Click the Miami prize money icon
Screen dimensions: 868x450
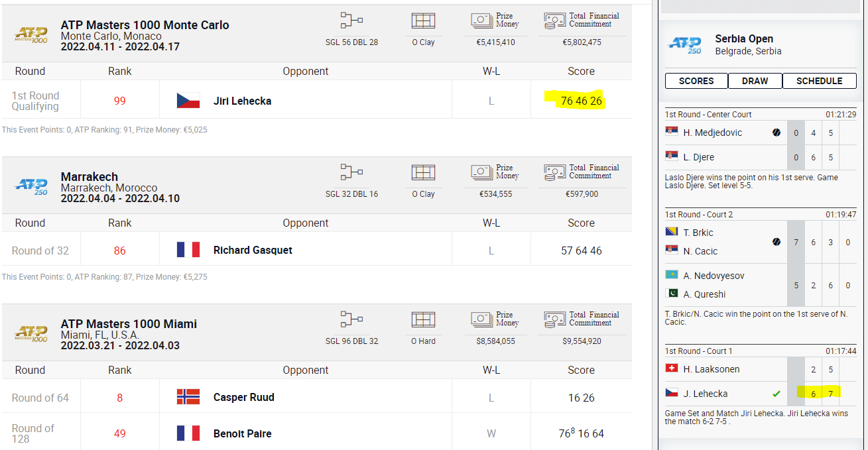[x=482, y=320]
